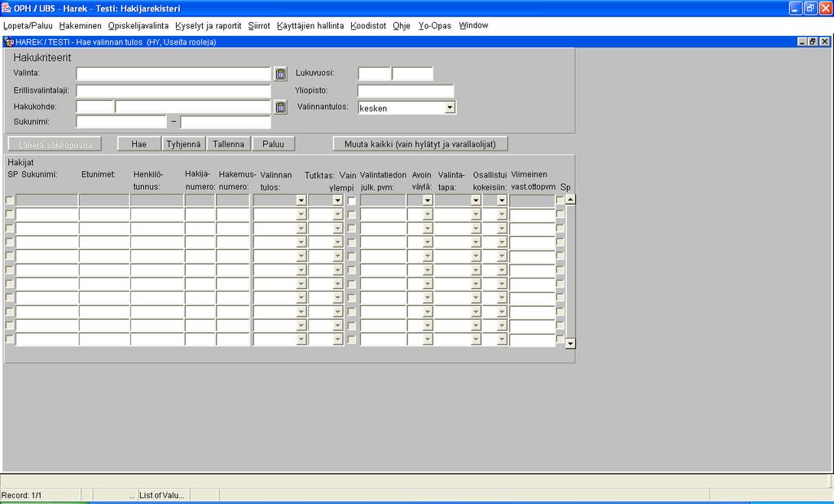Screen dimensions: 834x504
Task: Tick the Vain ylempi checkbox in second row
Action: coord(352,214)
